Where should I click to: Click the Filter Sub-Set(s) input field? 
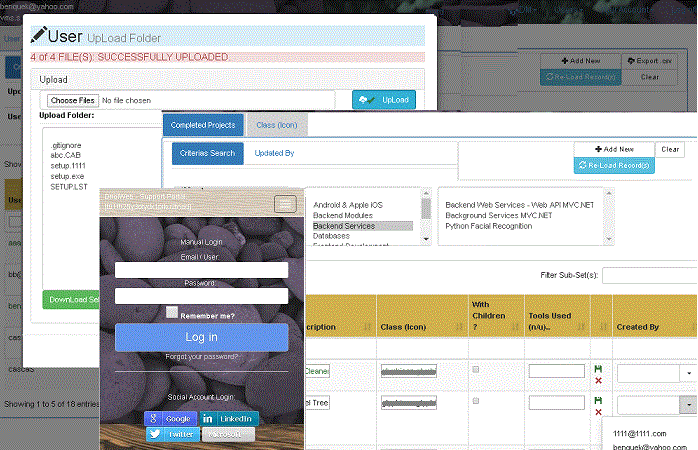point(648,275)
